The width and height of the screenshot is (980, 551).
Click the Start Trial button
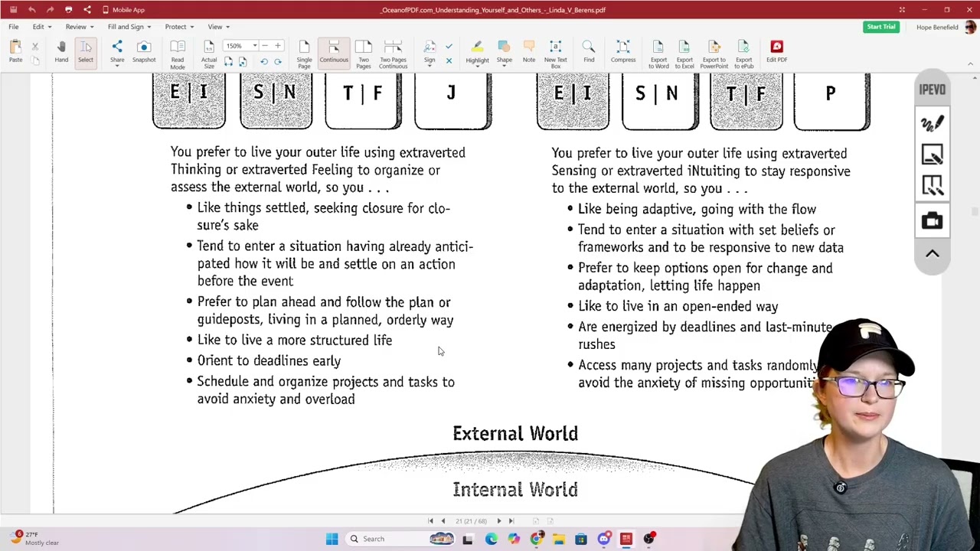click(x=881, y=27)
